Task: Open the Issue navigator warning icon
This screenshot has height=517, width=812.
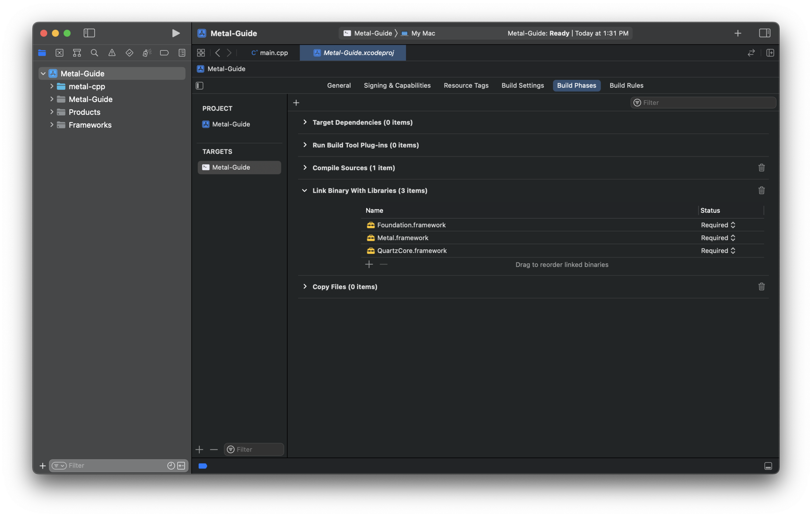Action: pos(112,53)
